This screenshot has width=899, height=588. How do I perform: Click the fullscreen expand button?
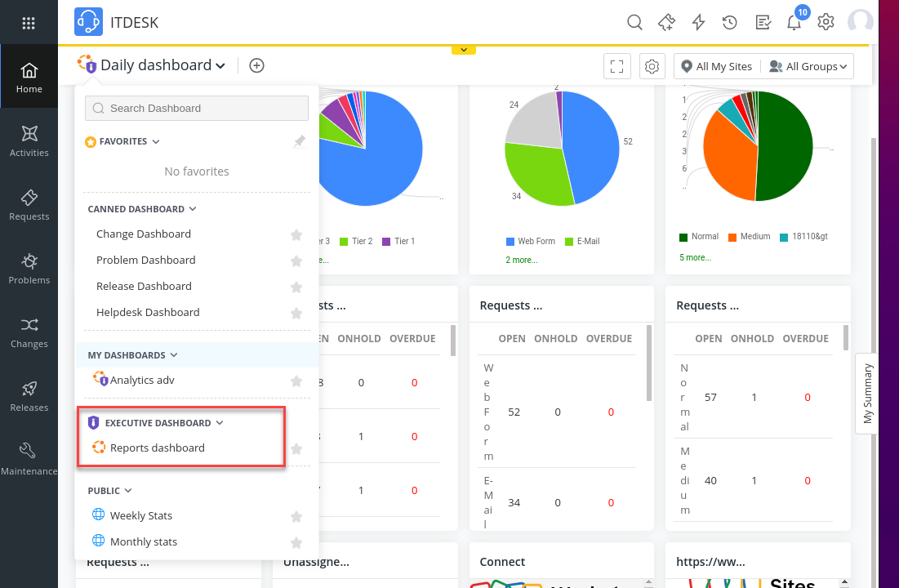[616, 66]
